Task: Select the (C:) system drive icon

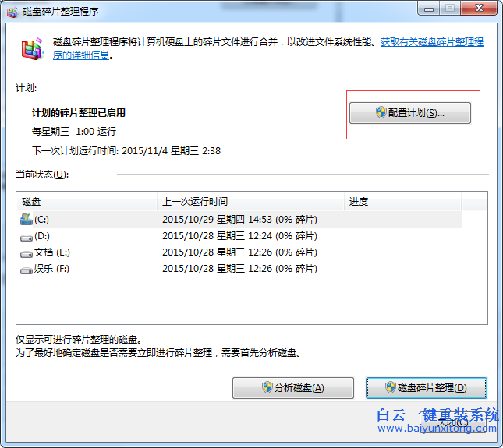Action: (27, 219)
